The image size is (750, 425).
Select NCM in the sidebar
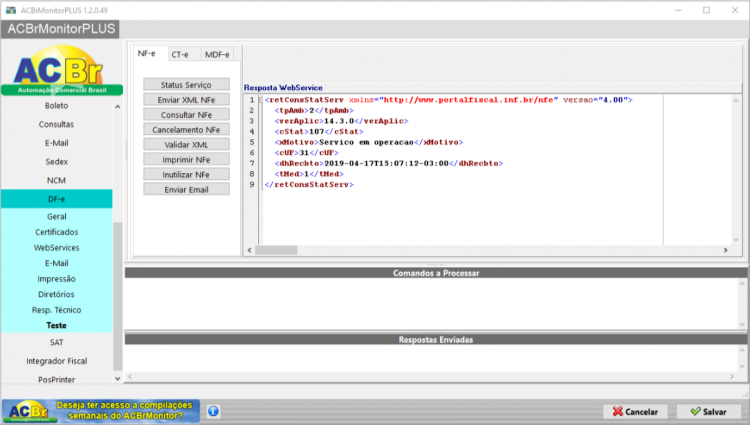pyautogui.click(x=56, y=180)
